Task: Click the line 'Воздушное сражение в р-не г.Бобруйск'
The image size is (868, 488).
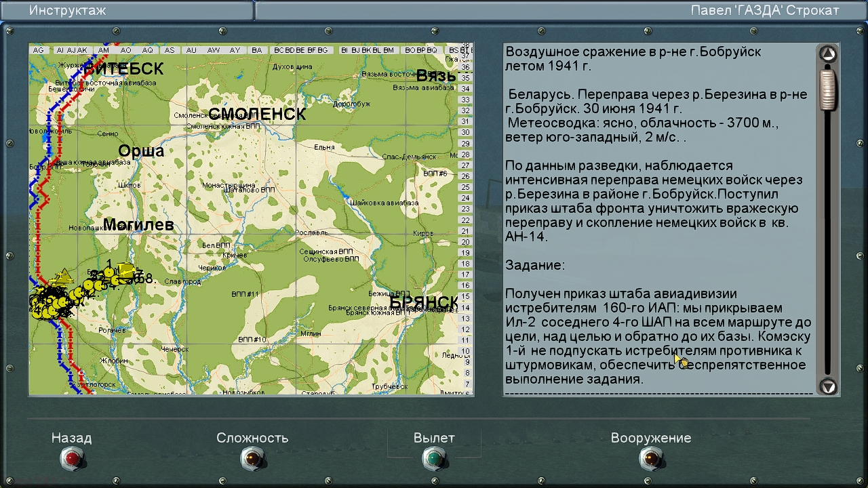Action: click(633, 52)
